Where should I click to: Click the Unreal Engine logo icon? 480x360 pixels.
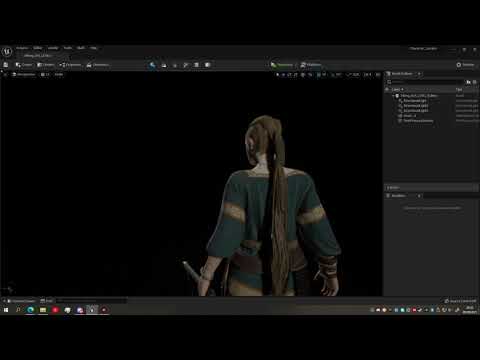[x=7, y=51]
